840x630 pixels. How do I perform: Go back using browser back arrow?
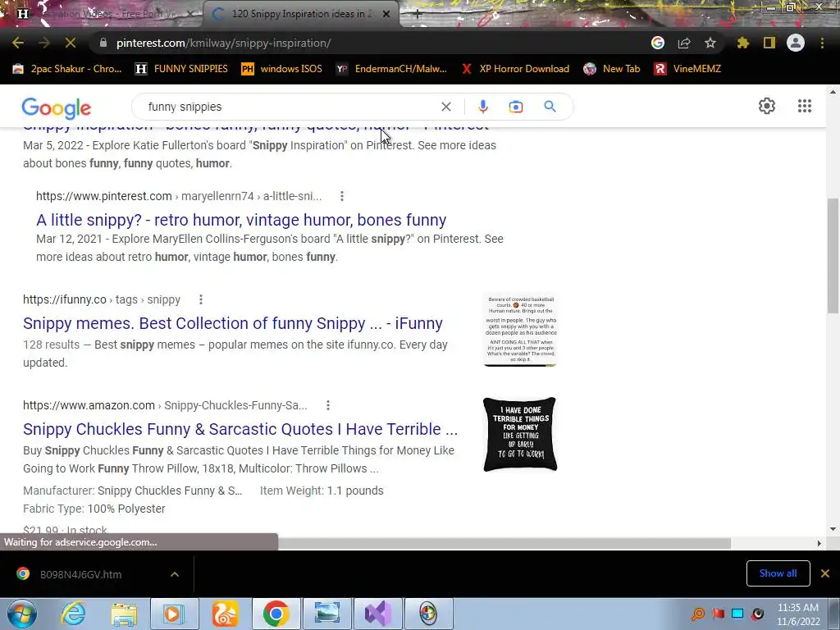[x=18, y=43]
